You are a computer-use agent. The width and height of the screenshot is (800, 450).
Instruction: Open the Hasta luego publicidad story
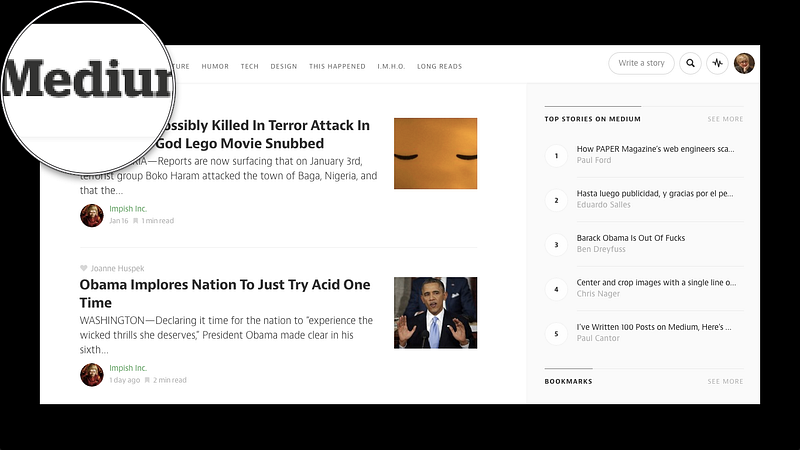click(x=655, y=193)
